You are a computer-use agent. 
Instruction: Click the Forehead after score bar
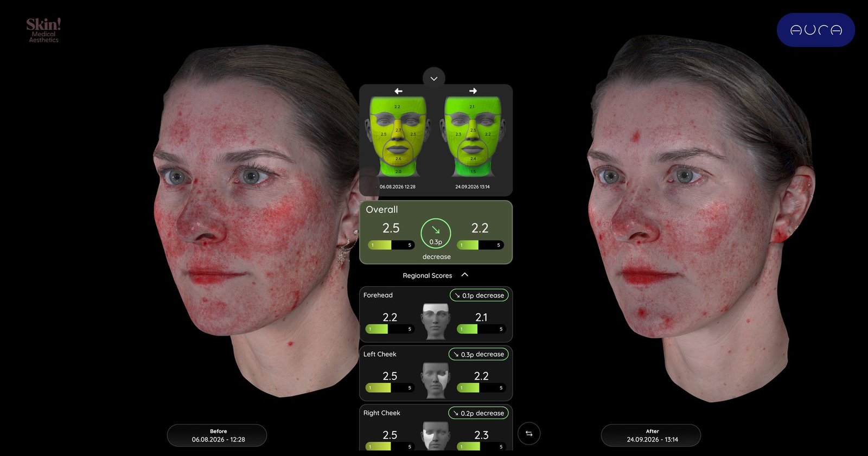[x=481, y=329]
